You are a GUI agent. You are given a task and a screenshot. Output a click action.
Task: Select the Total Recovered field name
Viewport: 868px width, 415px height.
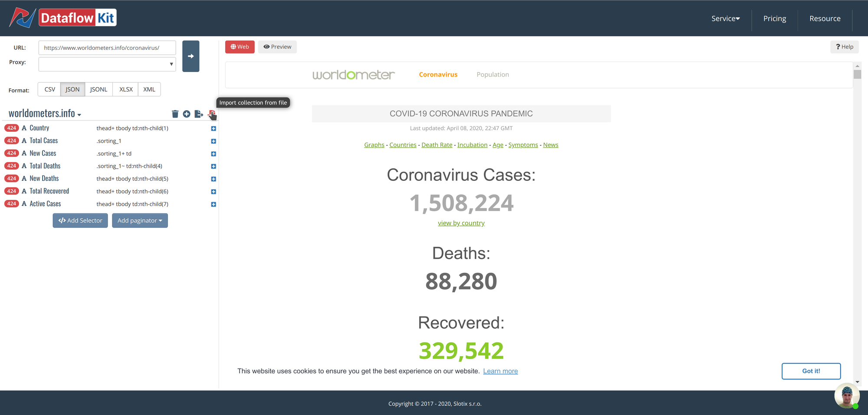click(x=49, y=191)
